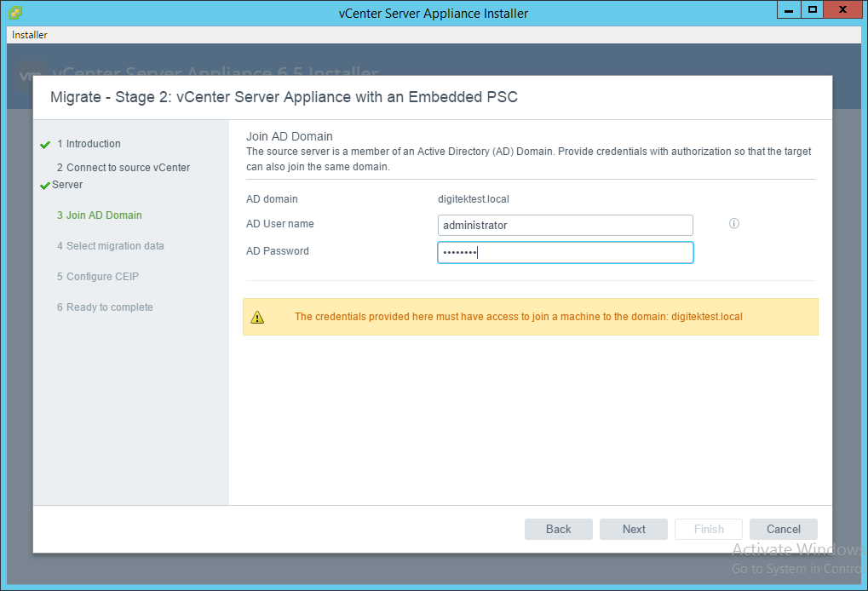This screenshot has height=591, width=868.
Task: Select step 6 Ready to complete
Action: (105, 307)
